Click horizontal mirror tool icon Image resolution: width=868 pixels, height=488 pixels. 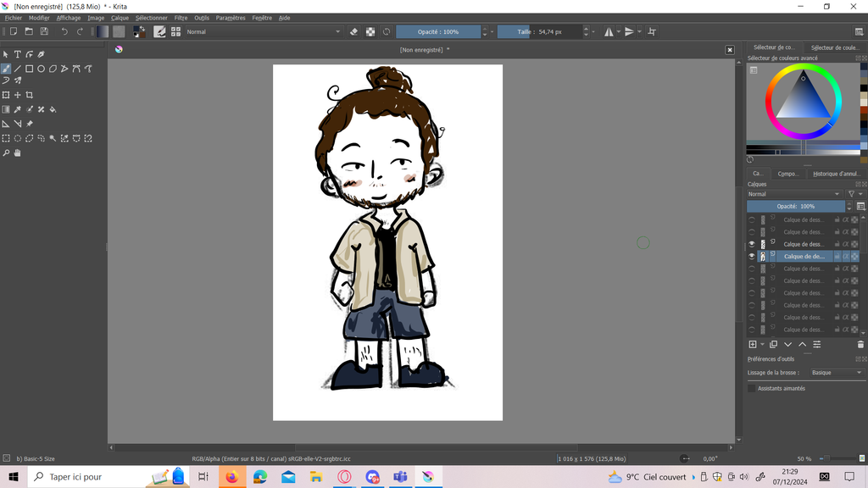pos(609,31)
